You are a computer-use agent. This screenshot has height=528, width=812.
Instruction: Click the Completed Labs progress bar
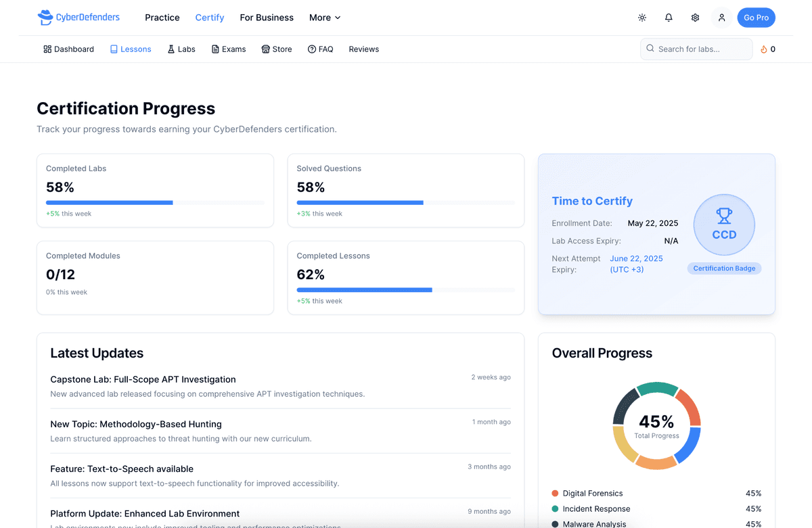pos(155,203)
